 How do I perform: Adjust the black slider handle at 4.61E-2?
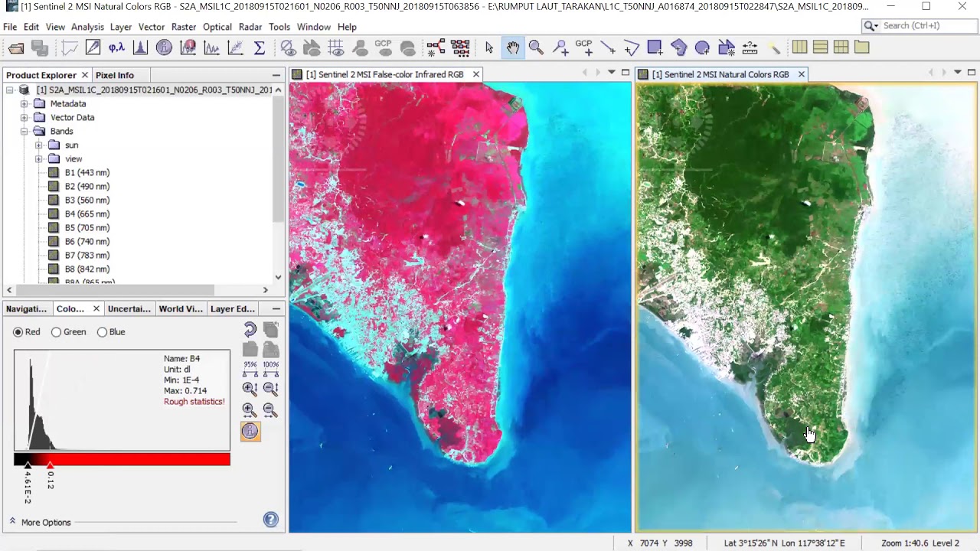pos(28,465)
